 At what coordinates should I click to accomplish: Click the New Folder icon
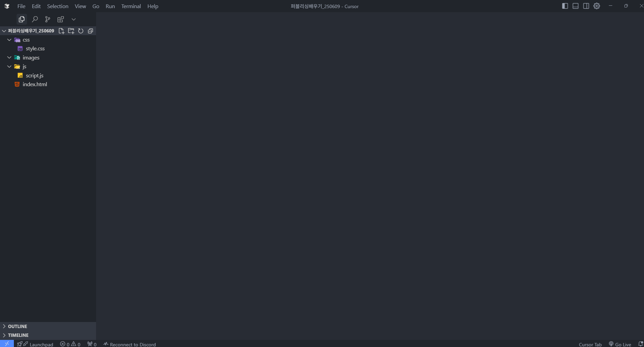tap(71, 31)
